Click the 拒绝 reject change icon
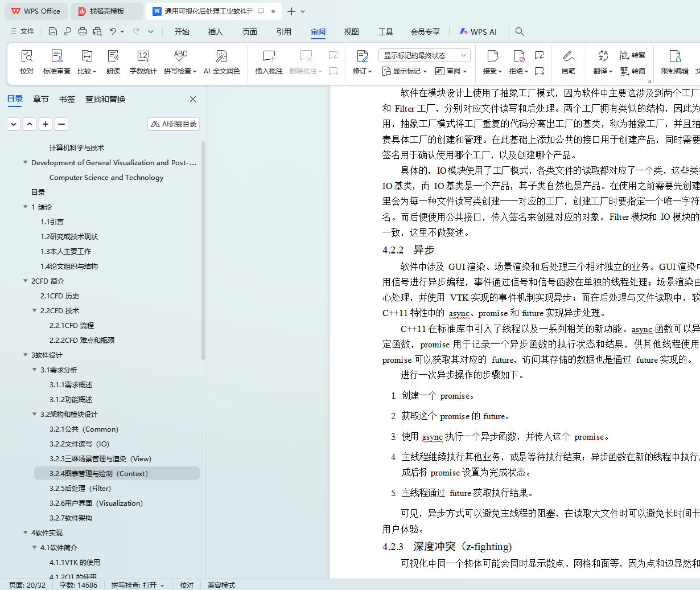The width and height of the screenshot is (700, 590). coord(518,56)
